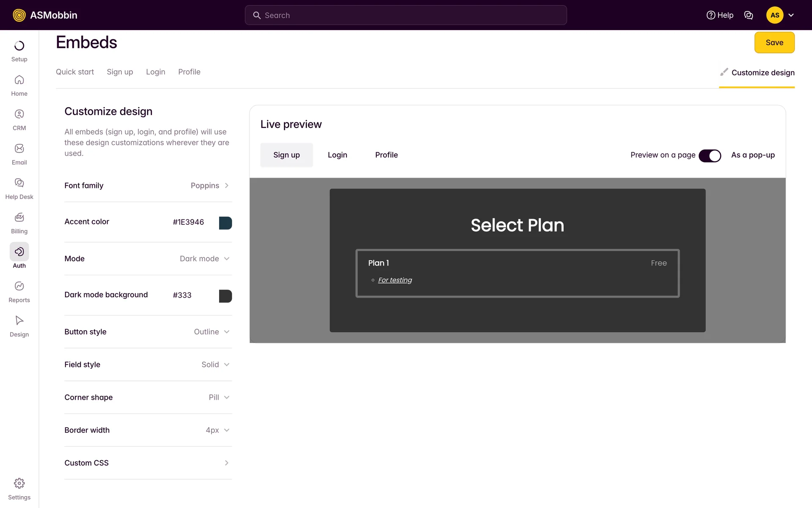Click the chat messages icon in header
This screenshot has width=812, height=508.
[748, 15]
